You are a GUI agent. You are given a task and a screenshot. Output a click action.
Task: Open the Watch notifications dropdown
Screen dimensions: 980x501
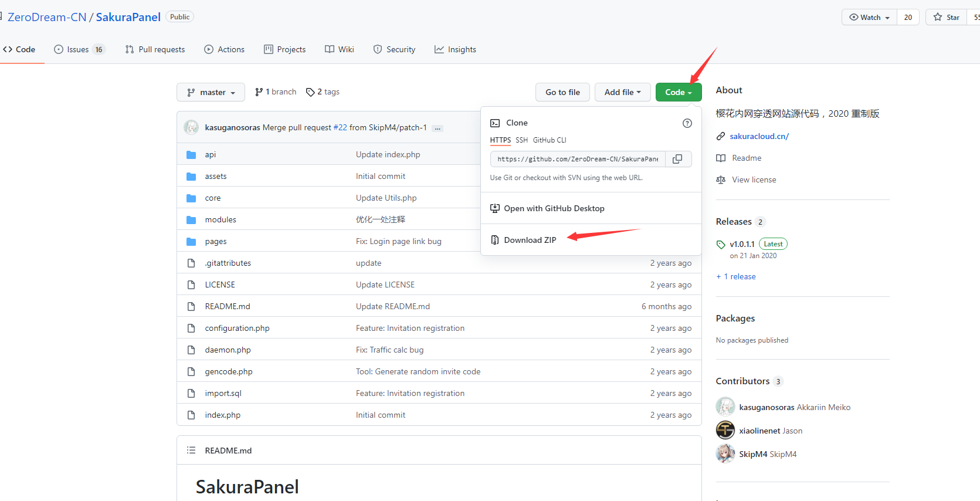click(x=869, y=17)
